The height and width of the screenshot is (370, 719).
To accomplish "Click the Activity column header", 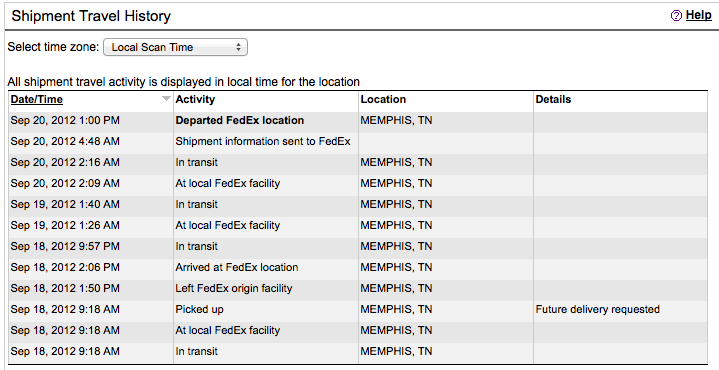I will tap(195, 99).
